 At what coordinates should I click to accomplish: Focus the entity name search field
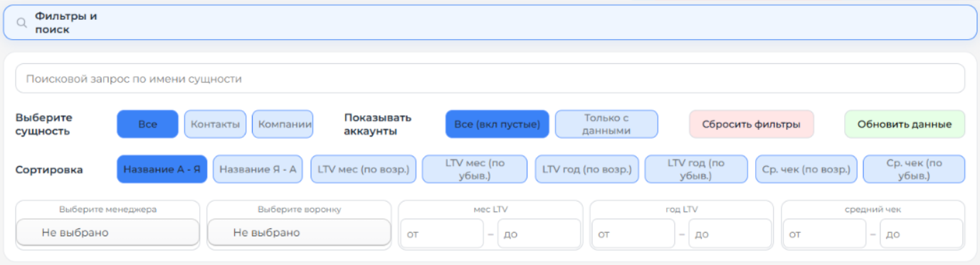[490, 79]
